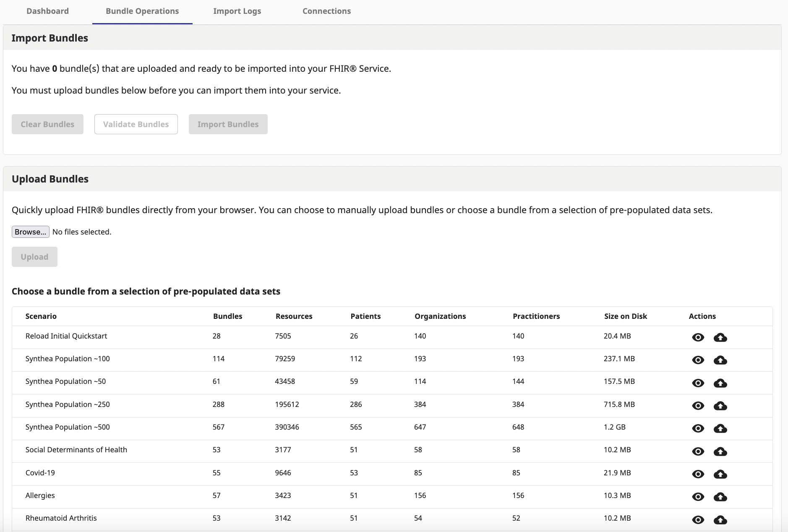This screenshot has width=788, height=532.
Task: View Synthea Population ~50 with eye icon
Action: 698,383
